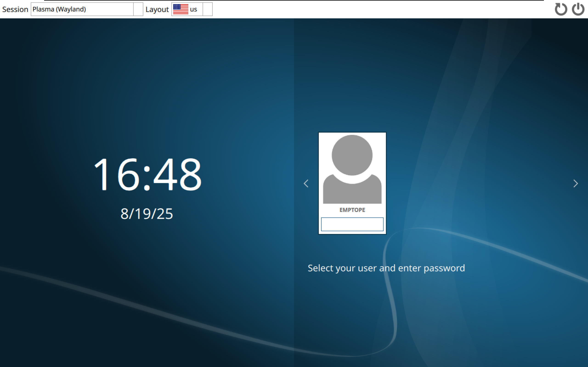Viewport: 588px width, 367px height.
Task: Open the Session combo box arrow button
Action: pyautogui.click(x=138, y=9)
